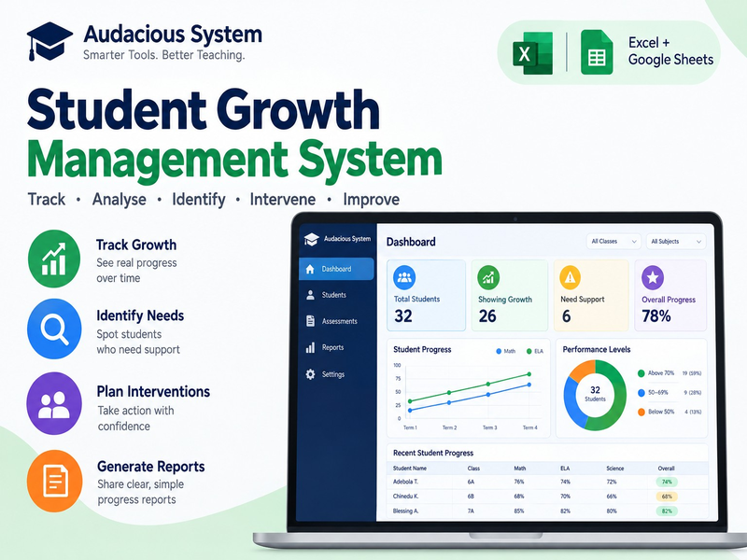Toggle the Math series in the chart legend
Viewport: 747px width, 560px height.
coord(505,352)
